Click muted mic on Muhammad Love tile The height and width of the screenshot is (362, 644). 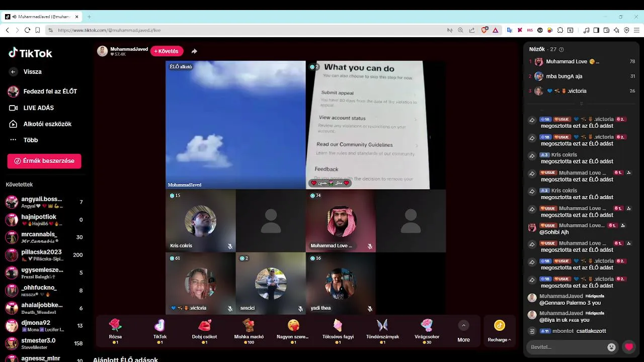coord(370,246)
